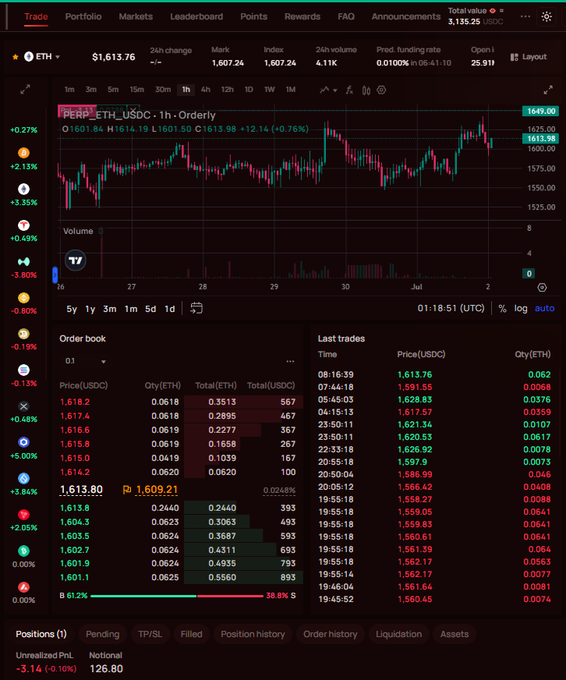Screen dimensions: 566x680
Task: Set chart range to 5d
Action: [x=150, y=309]
